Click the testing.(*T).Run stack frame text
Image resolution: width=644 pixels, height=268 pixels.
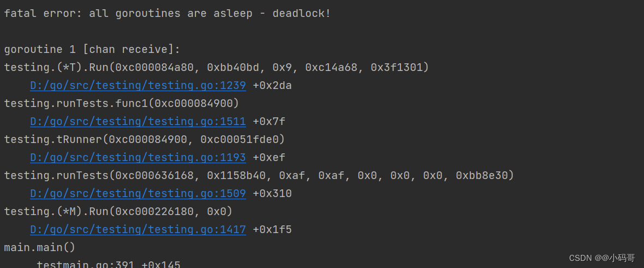click(x=216, y=68)
